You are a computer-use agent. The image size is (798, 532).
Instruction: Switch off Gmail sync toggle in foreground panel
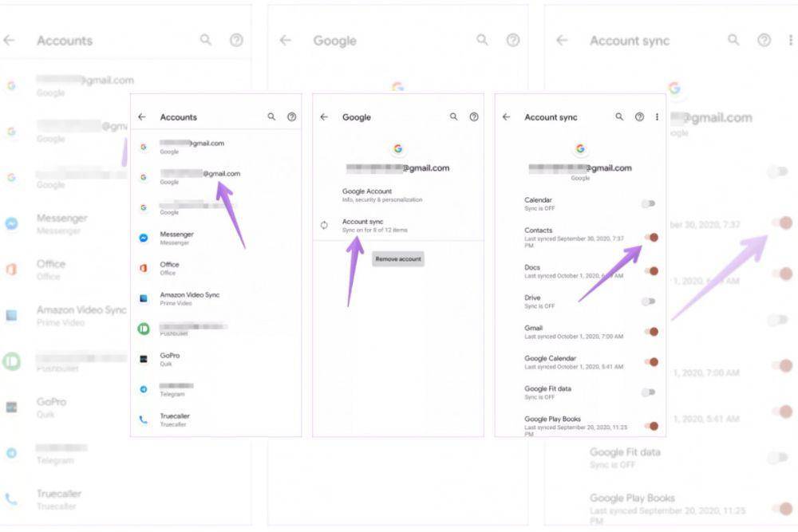click(651, 332)
